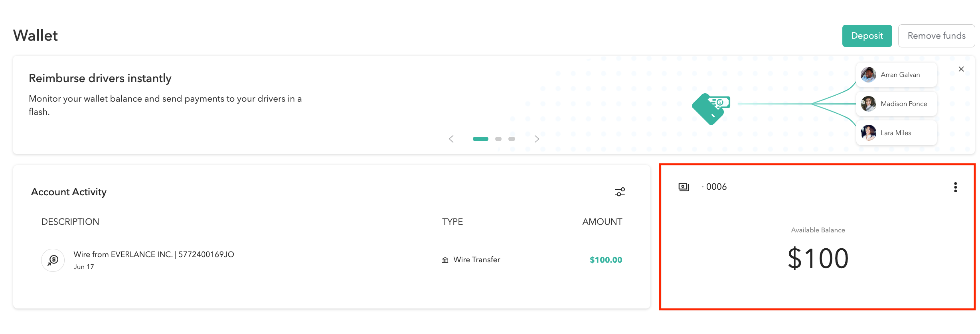Viewport: 980px width, 334px height.
Task: Open the Wire from EVERLANCE INC. transaction
Action: coord(154,254)
